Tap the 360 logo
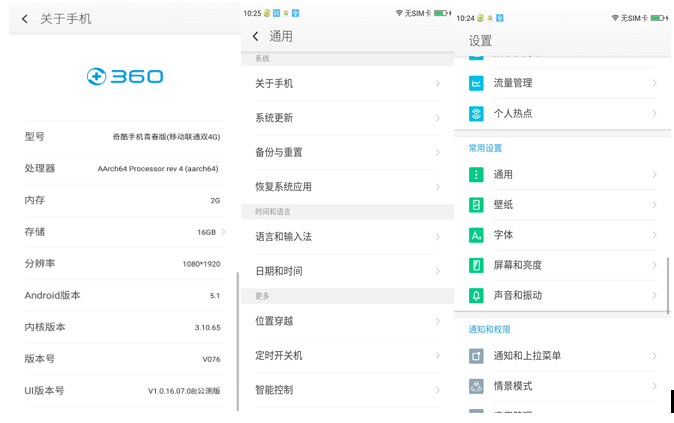 tap(125, 77)
